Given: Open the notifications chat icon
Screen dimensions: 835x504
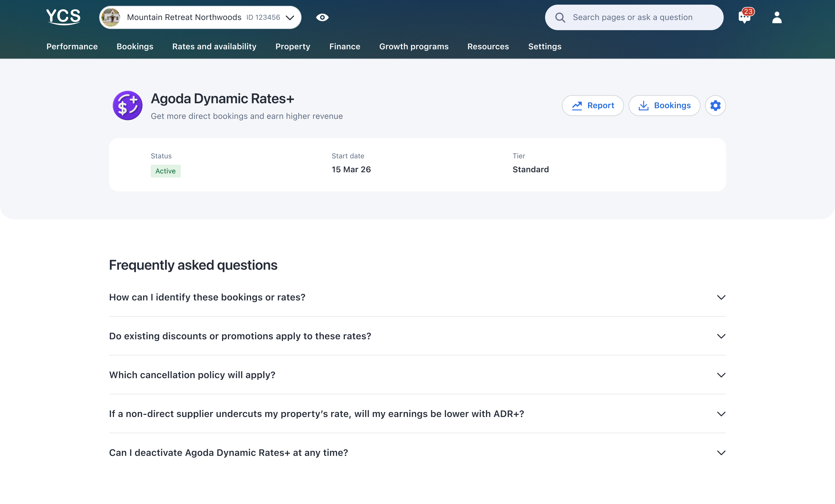Looking at the screenshot, I should [x=745, y=17].
